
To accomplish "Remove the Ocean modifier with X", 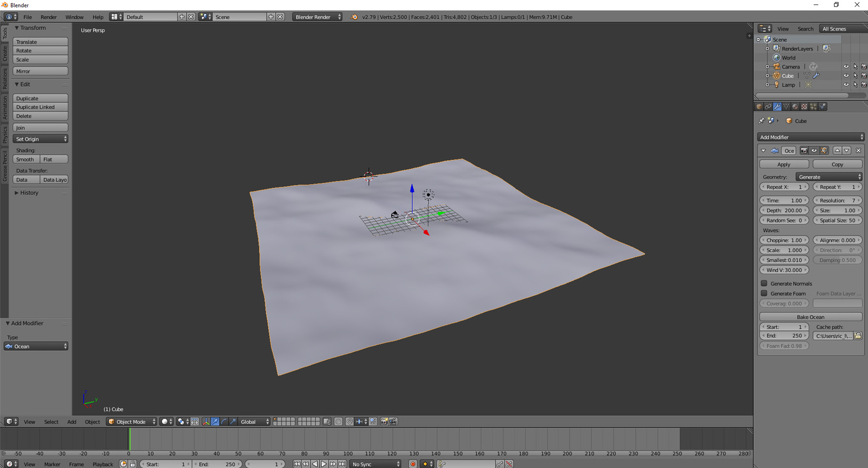I will tap(858, 150).
